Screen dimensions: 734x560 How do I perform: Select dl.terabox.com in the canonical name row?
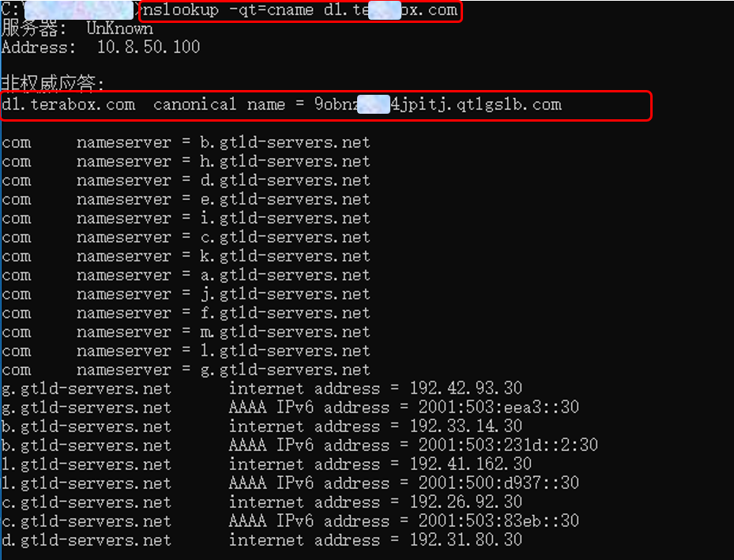[x=69, y=104]
